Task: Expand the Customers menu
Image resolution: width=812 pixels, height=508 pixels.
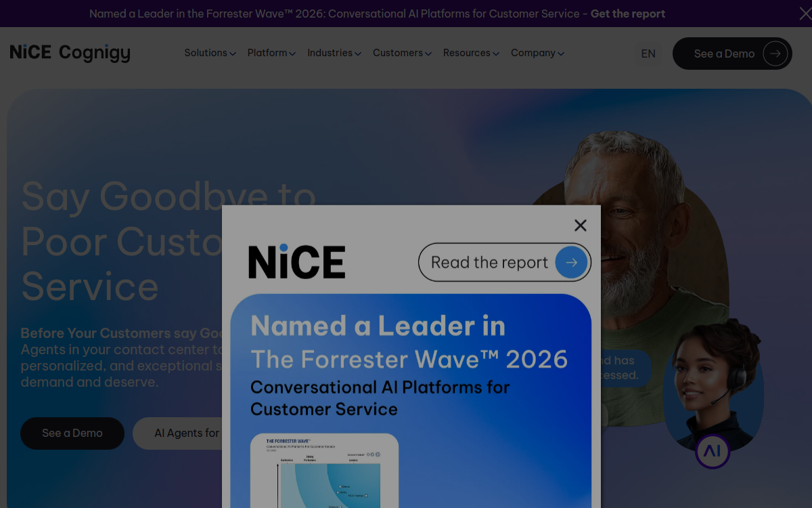Action: coord(402,53)
